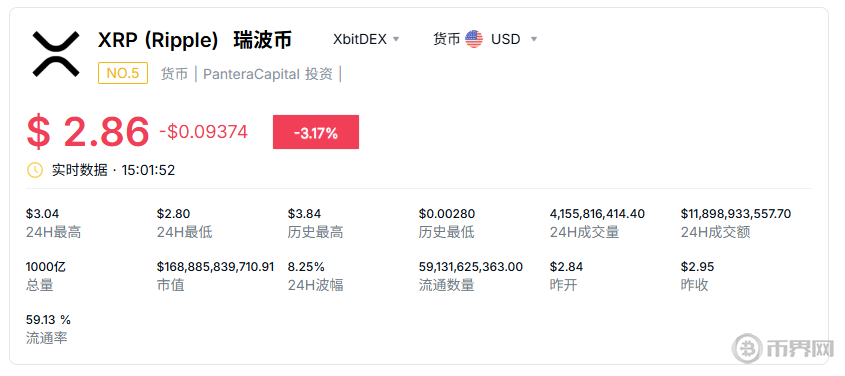
Task: Click the 流通数量 circulating supply value
Action: (x=471, y=267)
